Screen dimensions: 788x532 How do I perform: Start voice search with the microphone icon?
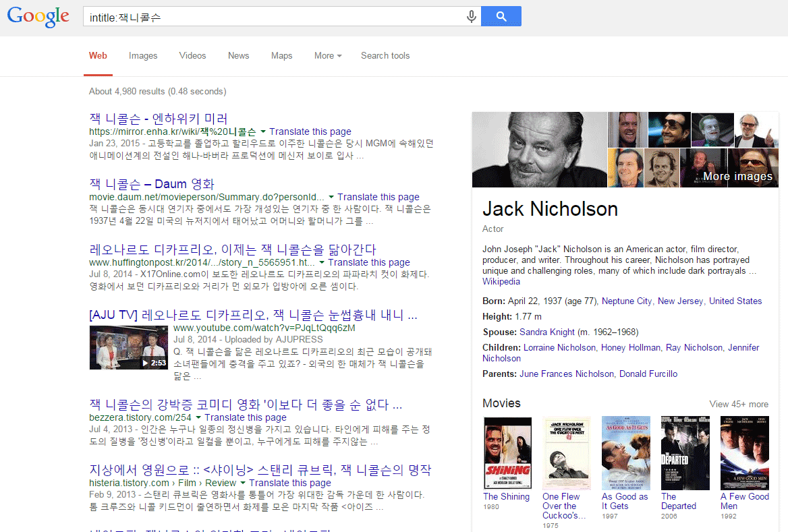click(471, 17)
